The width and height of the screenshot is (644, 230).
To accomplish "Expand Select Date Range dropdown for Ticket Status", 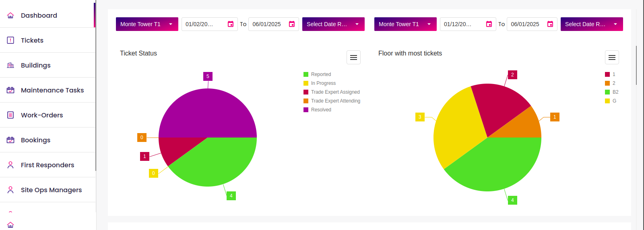I will coord(333,24).
